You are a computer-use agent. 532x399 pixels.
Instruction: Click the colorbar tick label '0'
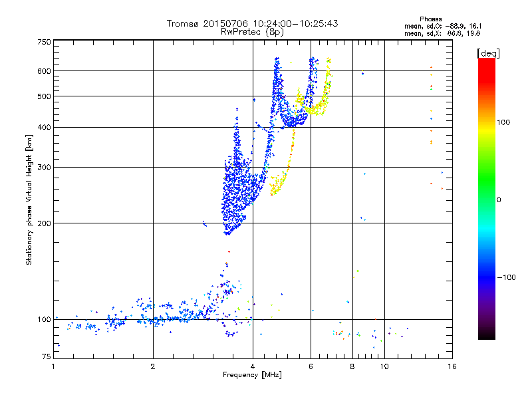pyautogui.click(x=499, y=200)
